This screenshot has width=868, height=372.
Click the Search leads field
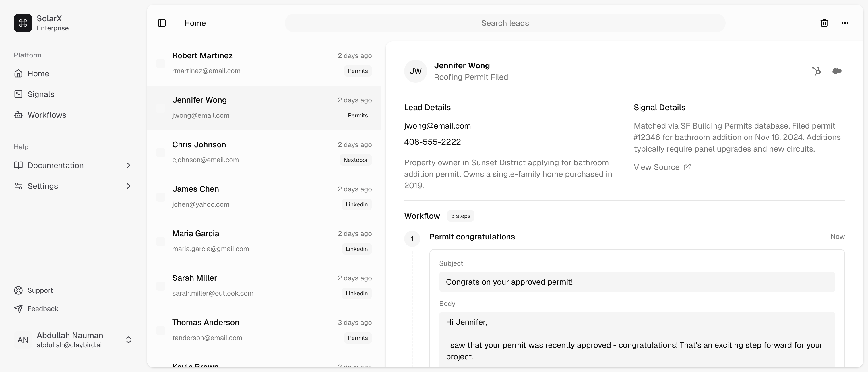point(505,23)
